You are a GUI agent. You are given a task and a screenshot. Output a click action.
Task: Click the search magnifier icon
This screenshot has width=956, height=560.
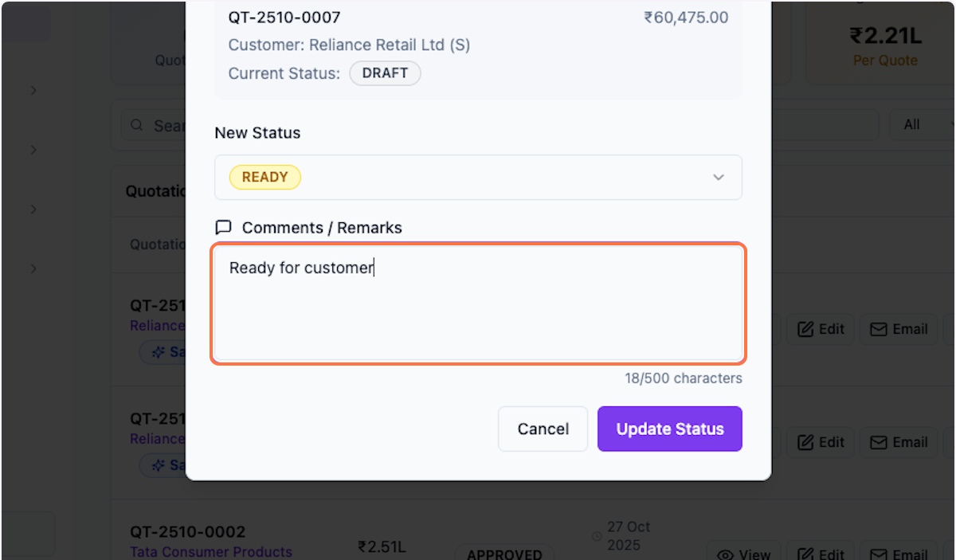pyautogui.click(x=136, y=125)
